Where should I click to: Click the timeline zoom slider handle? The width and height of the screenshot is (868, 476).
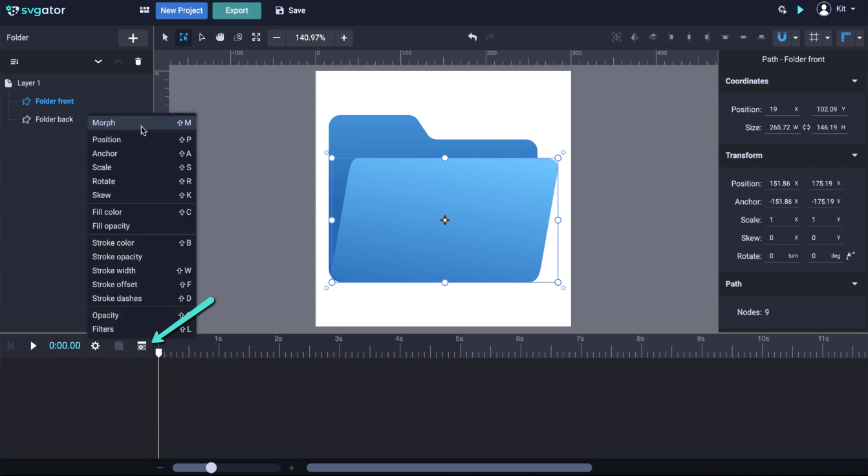(211, 468)
